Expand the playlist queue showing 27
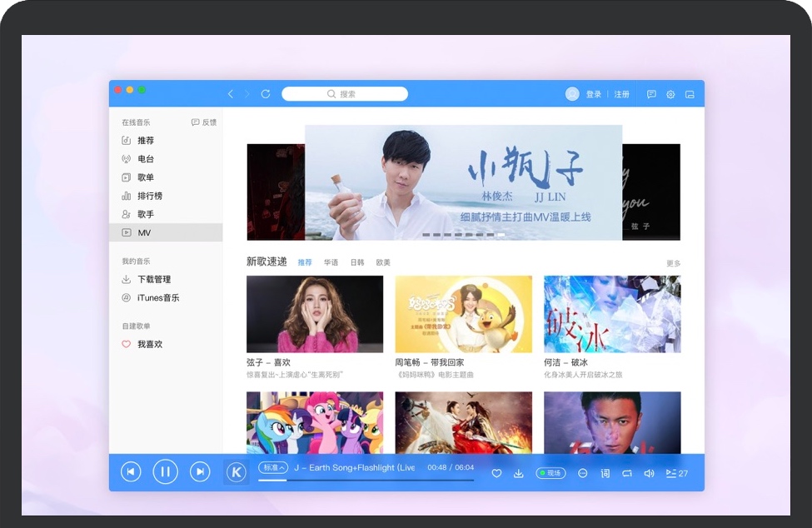The height and width of the screenshot is (528, 812). click(x=676, y=473)
